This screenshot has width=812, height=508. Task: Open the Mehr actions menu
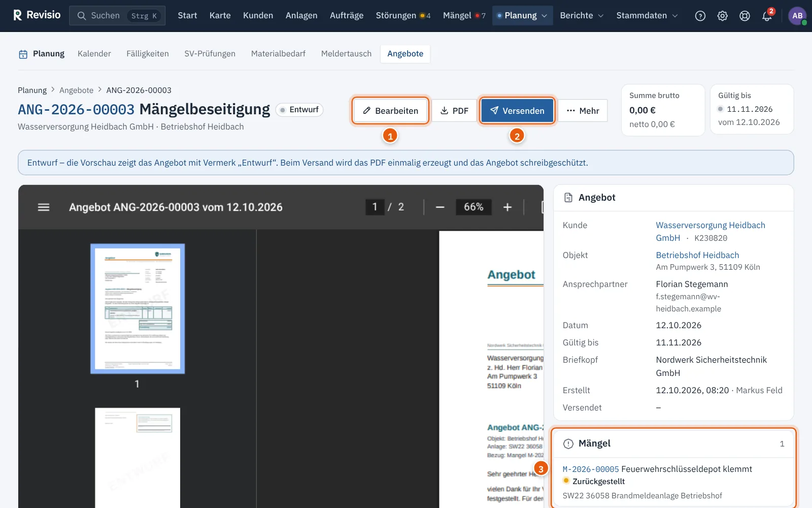tap(583, 111)
